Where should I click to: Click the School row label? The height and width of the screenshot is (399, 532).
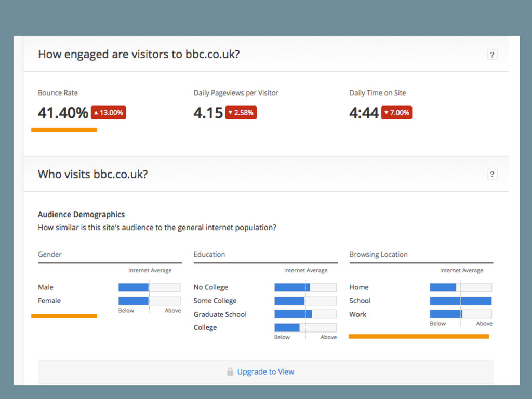click(x=360, y=301)
